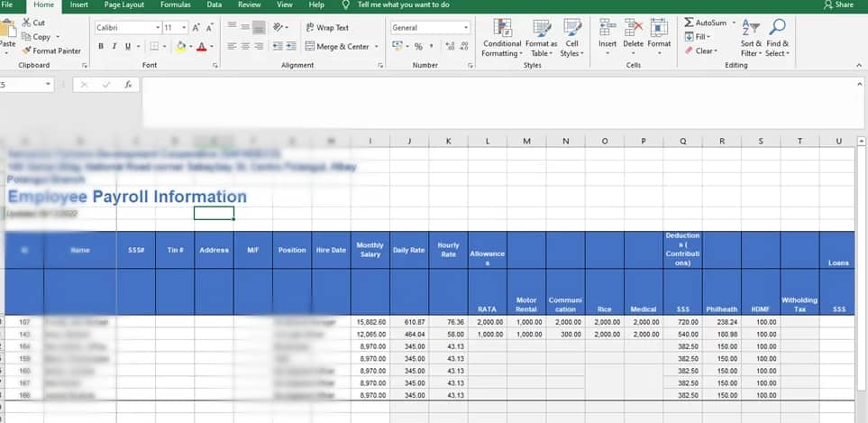The width and height of the screenshot is (868, 423).
Task: Click the Insert function fx icon
Action: pyautogui.click(x=128, y=85)
